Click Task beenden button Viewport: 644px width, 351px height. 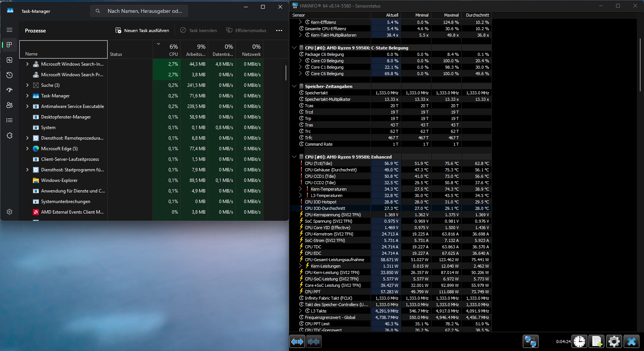pos(199,31)
